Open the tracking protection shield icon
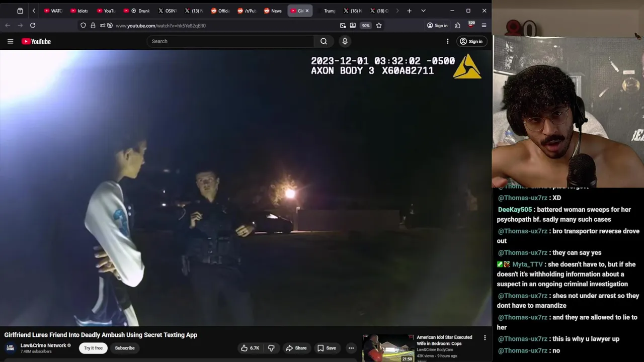Screen dimensions: 644x362 click(83, 25)
